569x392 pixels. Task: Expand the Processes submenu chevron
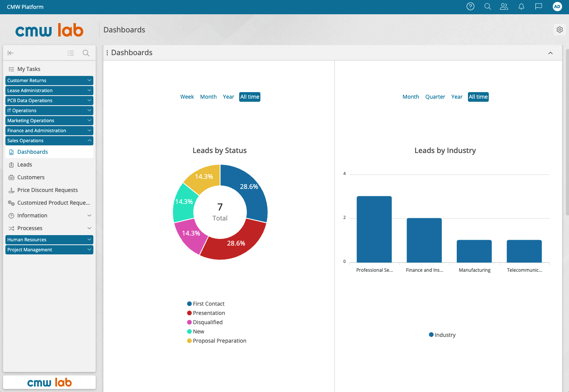click(89, 228)
